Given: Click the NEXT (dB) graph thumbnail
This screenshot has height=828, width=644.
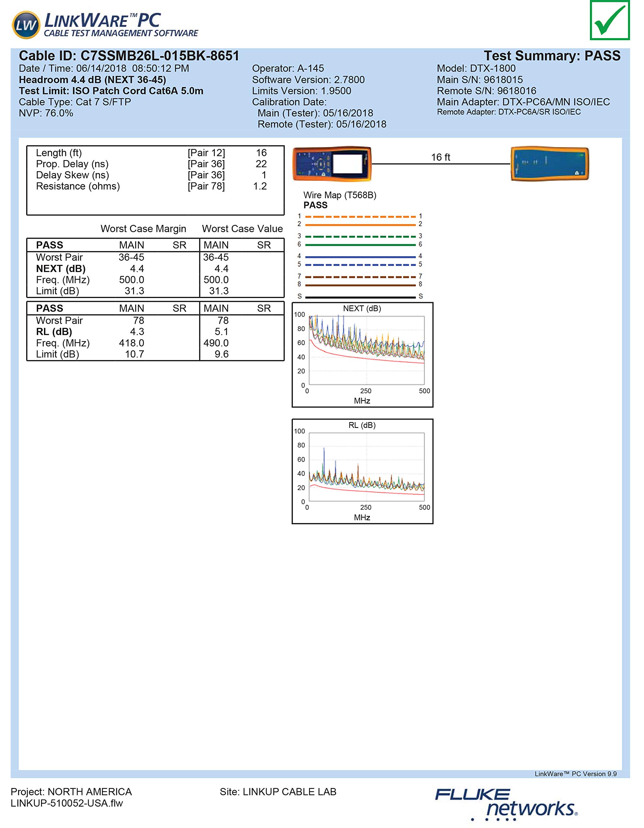Looking at the screenshot, I should 362,354.
